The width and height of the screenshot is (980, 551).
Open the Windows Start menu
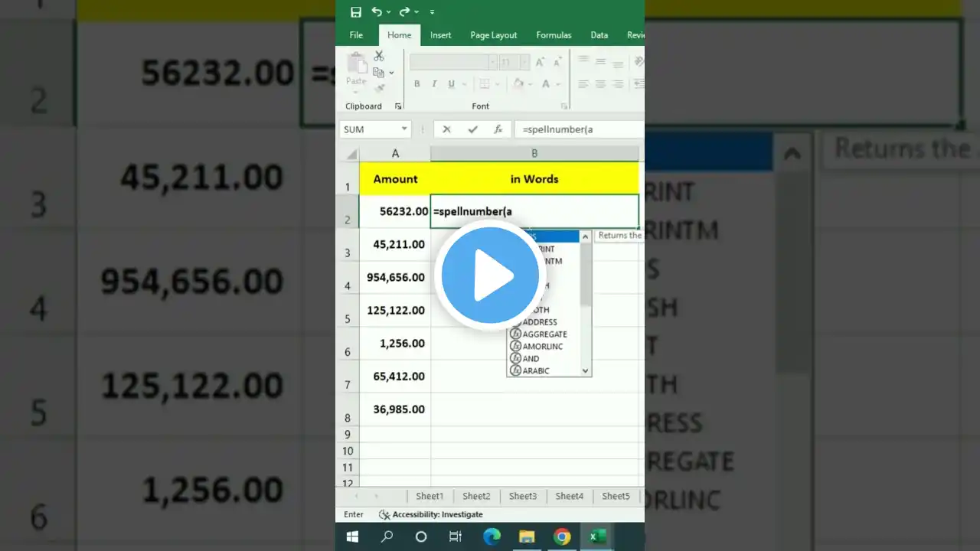pyautogui.click(x=352, y=537)
